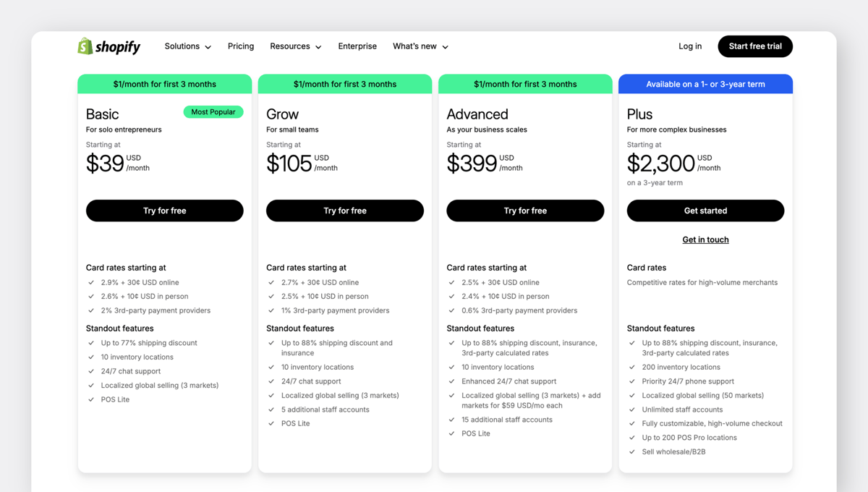868x492 pixels.
Task: Open the What's new dropdown
Action: point(420,46)
